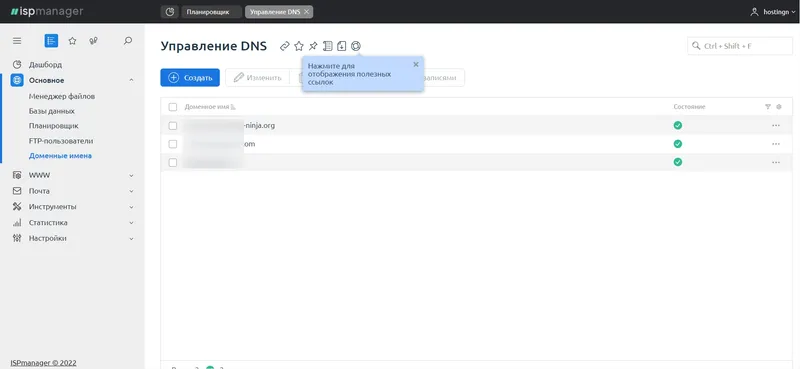Open row actions menu for second domain
800x369 pixels.
(776, 144)
